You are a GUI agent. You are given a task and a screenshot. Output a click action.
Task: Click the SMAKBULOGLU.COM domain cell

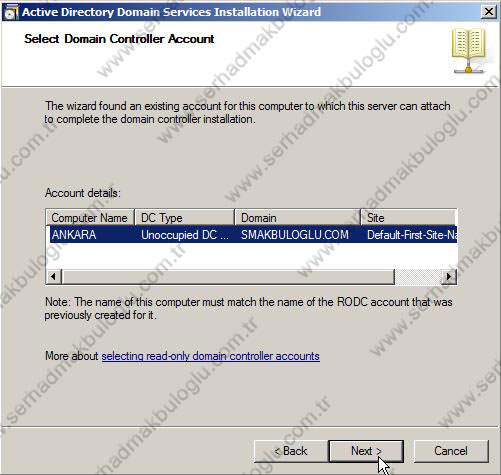[x=295, y=235]
